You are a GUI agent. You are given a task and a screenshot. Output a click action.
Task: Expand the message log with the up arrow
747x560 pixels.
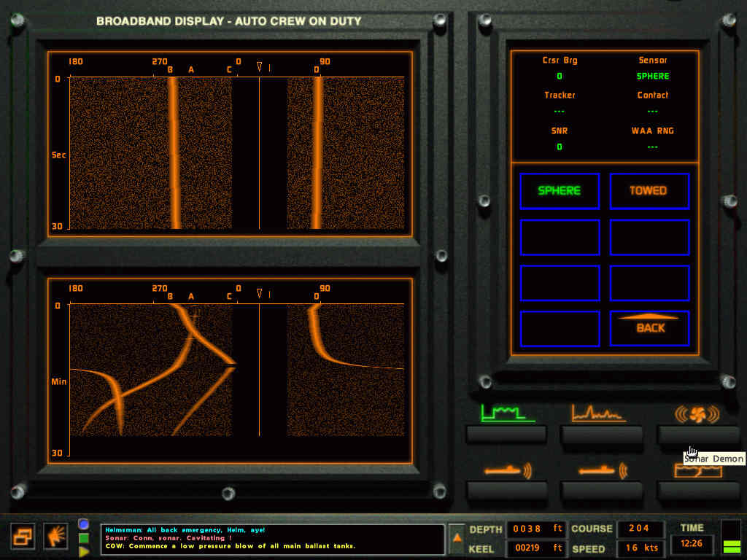click(457, 539)
